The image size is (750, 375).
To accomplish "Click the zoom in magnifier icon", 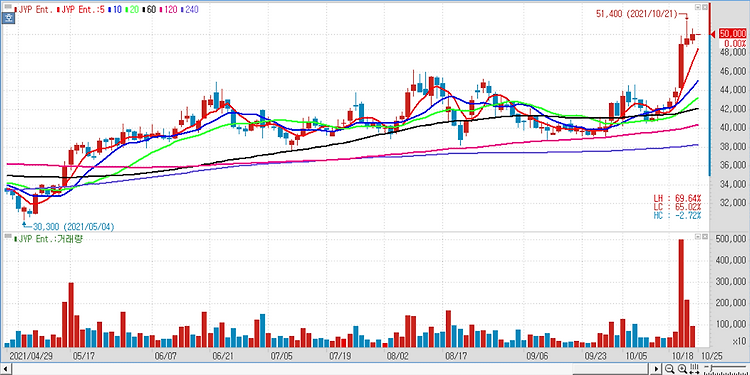I will [x=683, y=369].
